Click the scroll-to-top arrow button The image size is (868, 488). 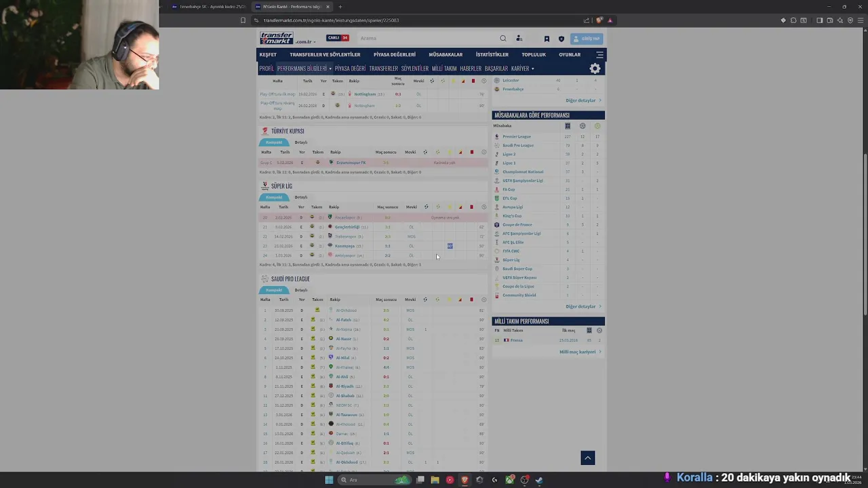click(x=588, y=458)
